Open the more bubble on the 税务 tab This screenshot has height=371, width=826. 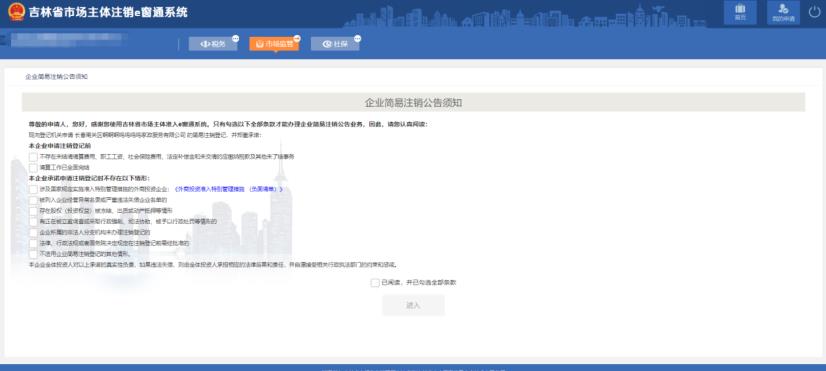(235, 38)
